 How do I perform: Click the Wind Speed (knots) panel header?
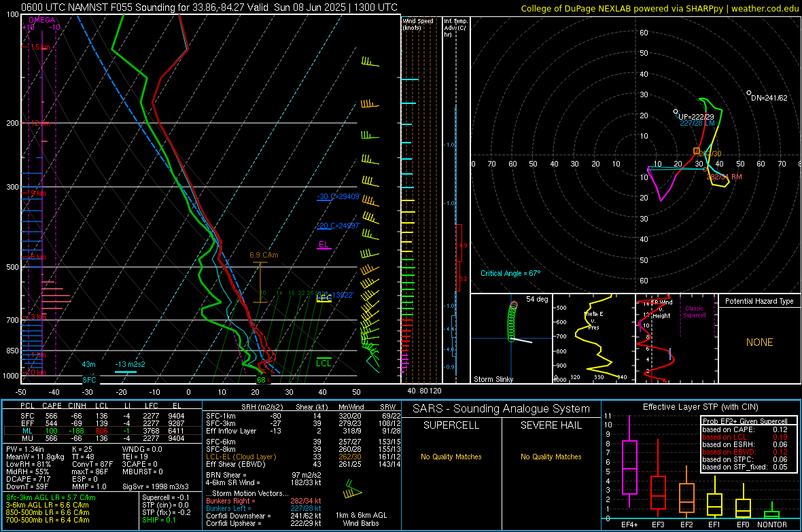(x=418, y=24)
